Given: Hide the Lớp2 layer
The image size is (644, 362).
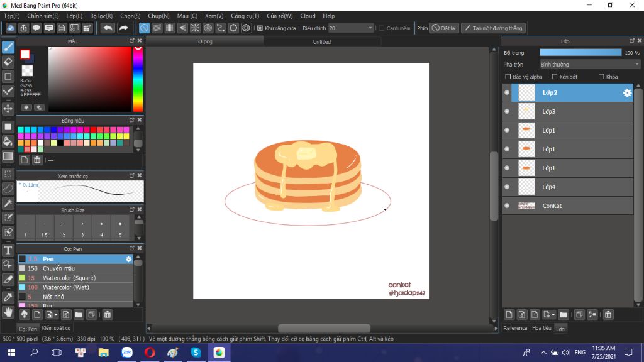Looking at the screenshot, I should (x=507, y=93).
